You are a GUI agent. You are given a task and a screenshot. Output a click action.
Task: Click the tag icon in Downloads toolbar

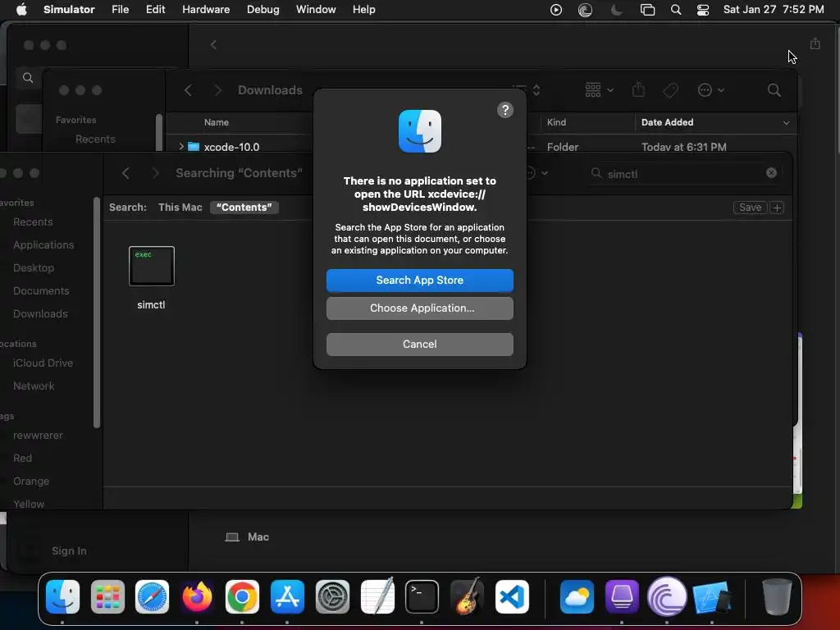point(670,90)
